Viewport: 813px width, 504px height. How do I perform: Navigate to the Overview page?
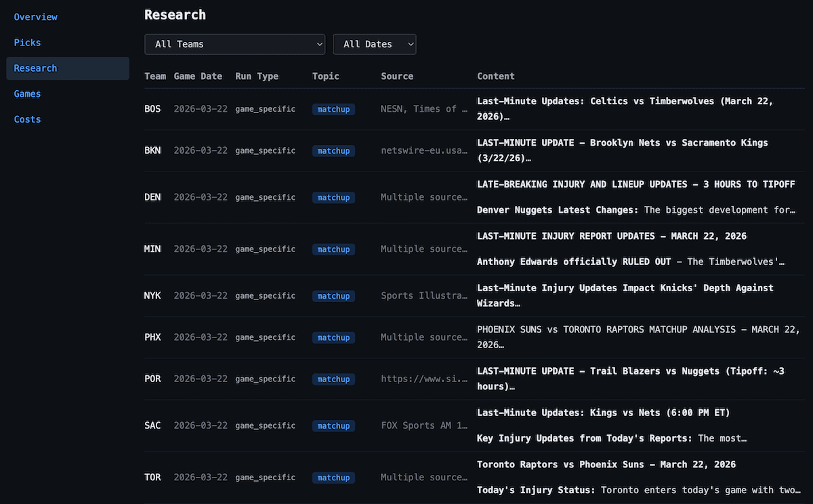tap(36, 17)
